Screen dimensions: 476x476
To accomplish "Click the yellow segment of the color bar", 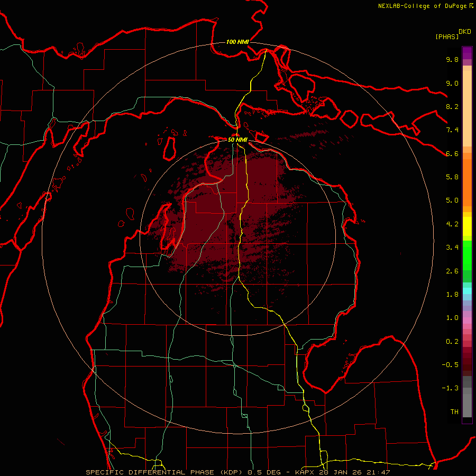I will (467, 226).
